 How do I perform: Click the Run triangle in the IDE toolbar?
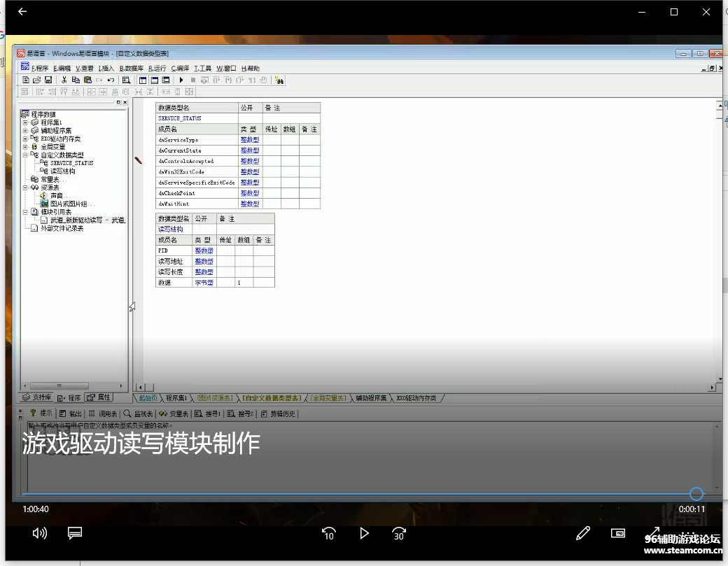click(x=181, y=80)
